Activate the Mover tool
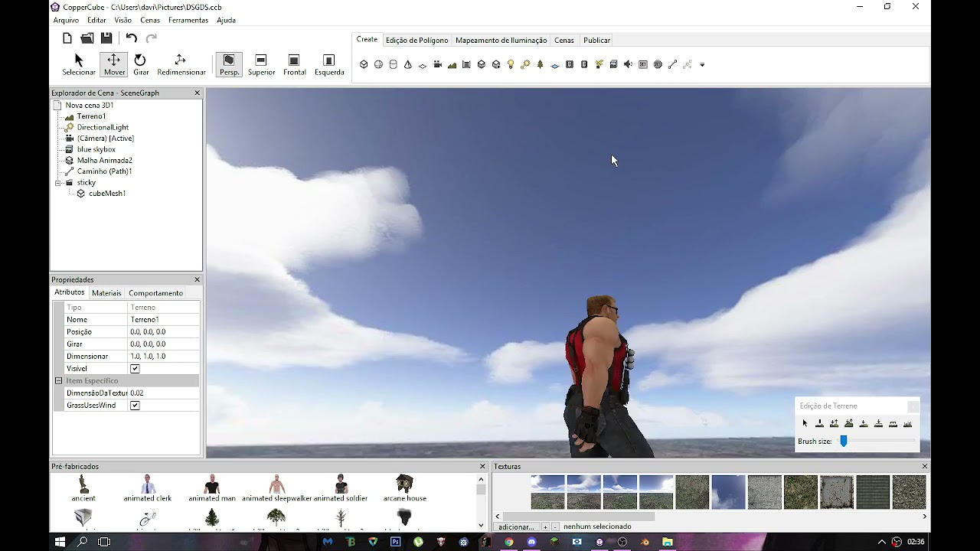 click(114, 64)
